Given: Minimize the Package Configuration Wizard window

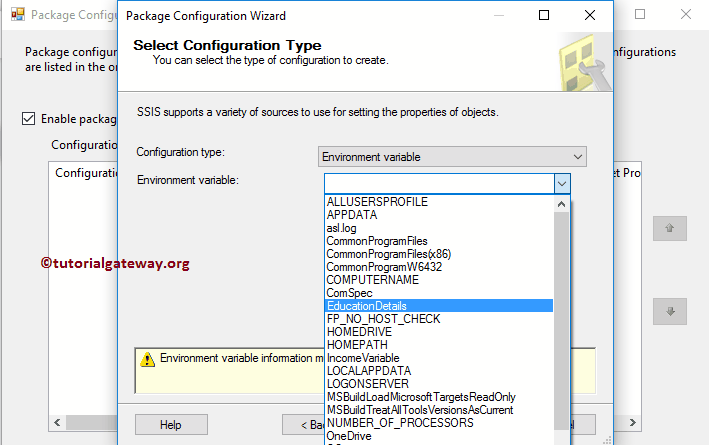Looking at the screenshot, I should [x=499, y=15].
